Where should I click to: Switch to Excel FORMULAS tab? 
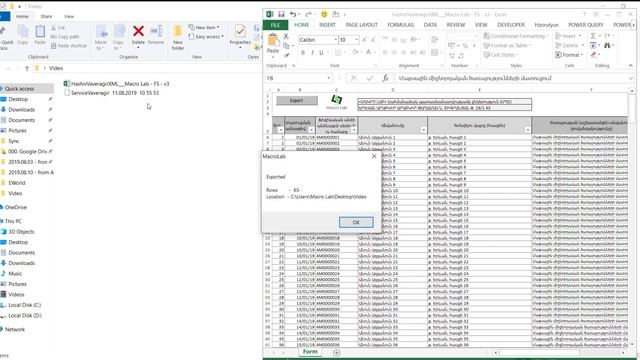[400, 25]
